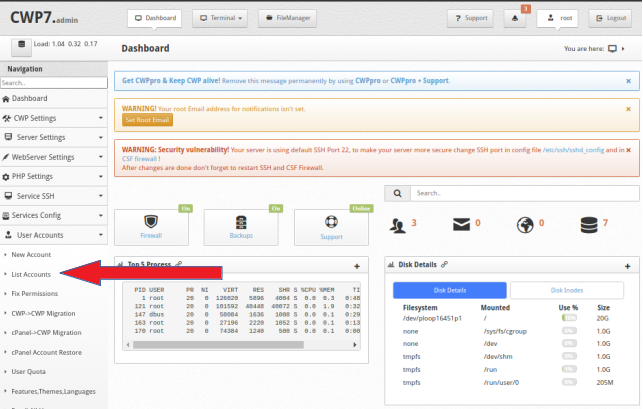Click the /dev/shm mount entry
This screenshot has height=409, width=643.
click(498, 356)
